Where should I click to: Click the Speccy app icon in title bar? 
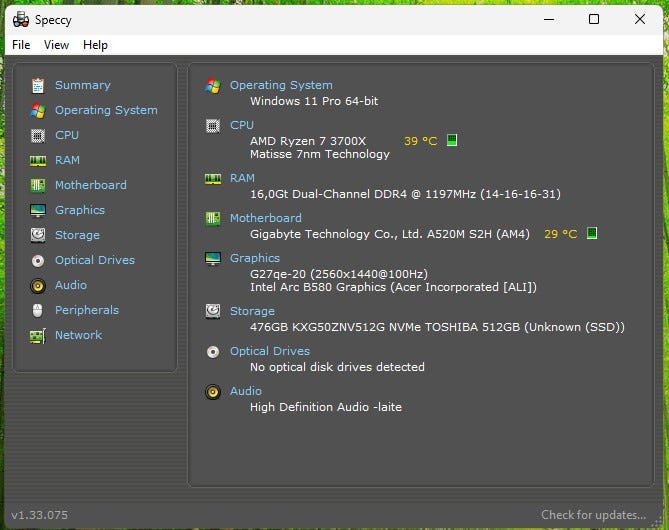(20, 19)
